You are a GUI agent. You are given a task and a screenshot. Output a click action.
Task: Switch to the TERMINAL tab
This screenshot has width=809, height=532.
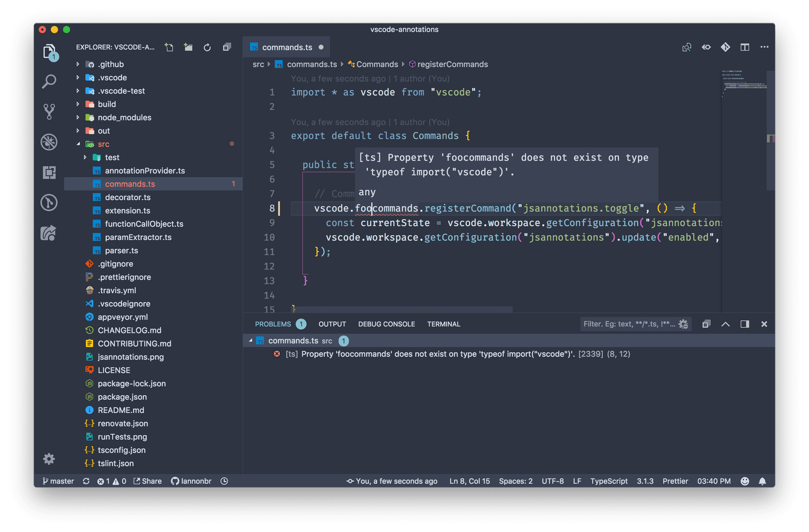click(443, 324)
